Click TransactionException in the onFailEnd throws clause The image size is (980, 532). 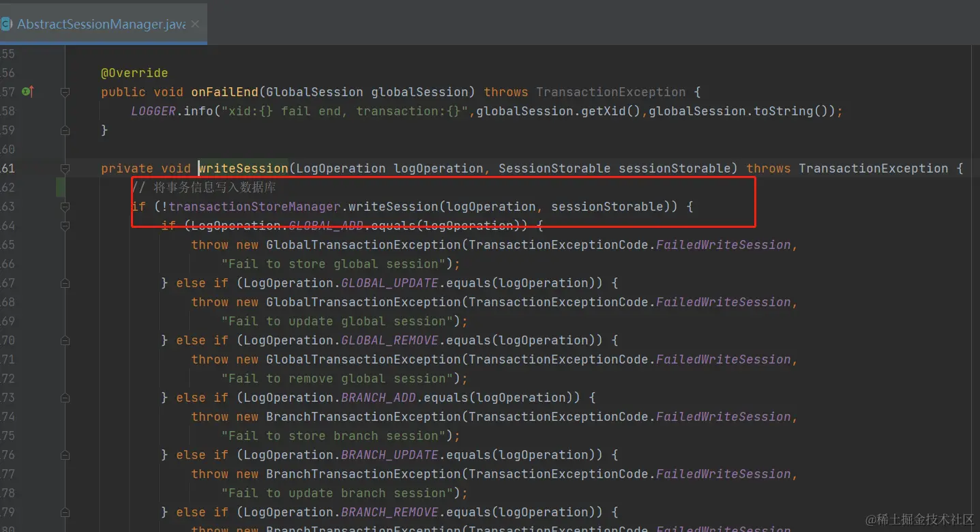611,92
